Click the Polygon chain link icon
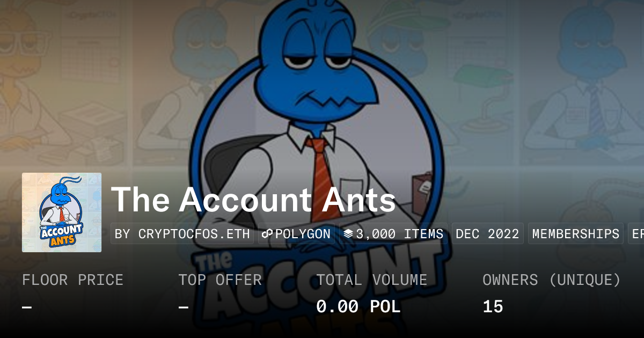 pyautogui.click(x=267, y=234)
